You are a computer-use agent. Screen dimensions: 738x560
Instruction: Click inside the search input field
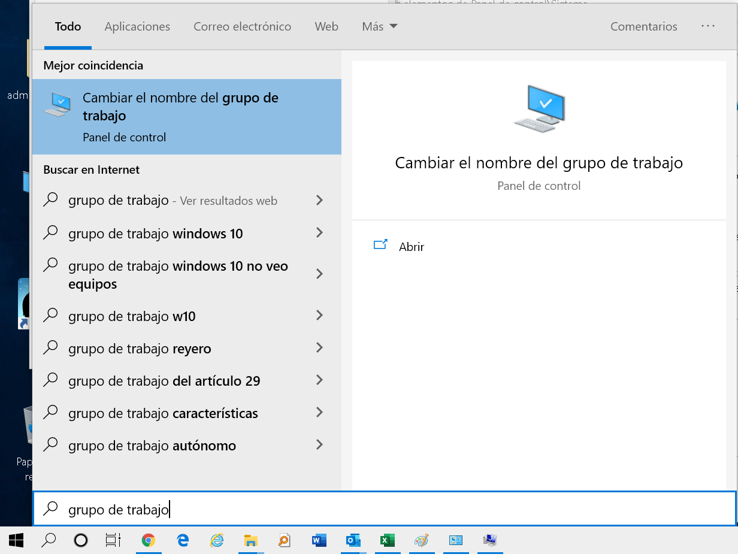tap(240, 508)
